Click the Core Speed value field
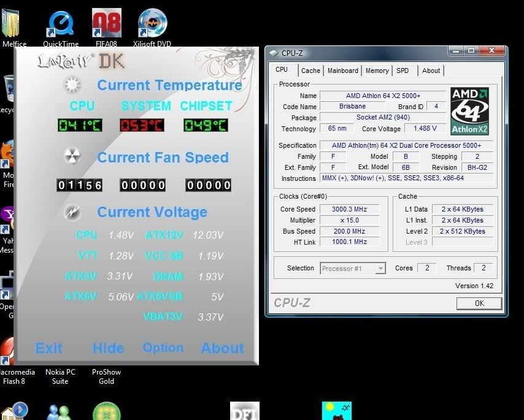 pyautogui.click(x=353, y=210)
